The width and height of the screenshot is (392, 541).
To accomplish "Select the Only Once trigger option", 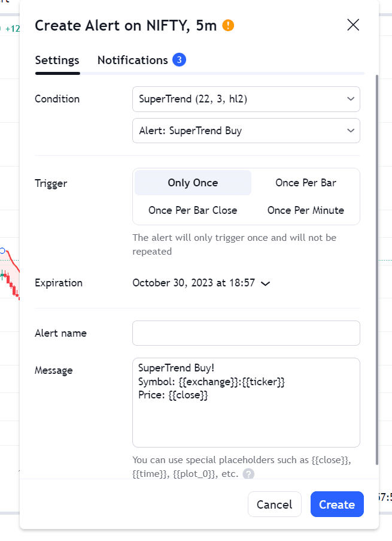I will point(193,183).
